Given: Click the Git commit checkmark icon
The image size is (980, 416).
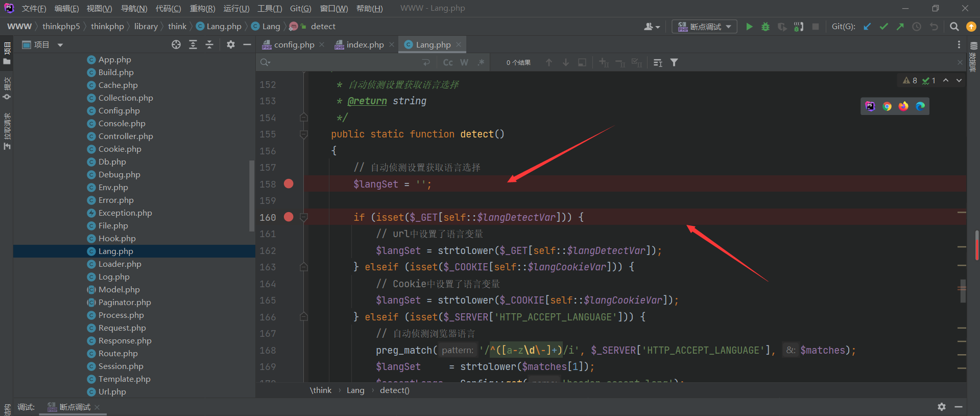Looking at the screenshot, I should 883,27.
